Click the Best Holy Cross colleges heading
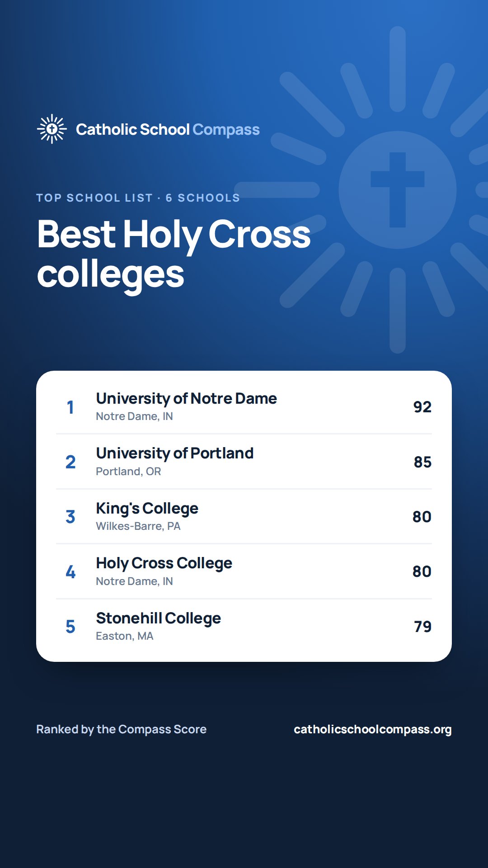 (174, 254)
